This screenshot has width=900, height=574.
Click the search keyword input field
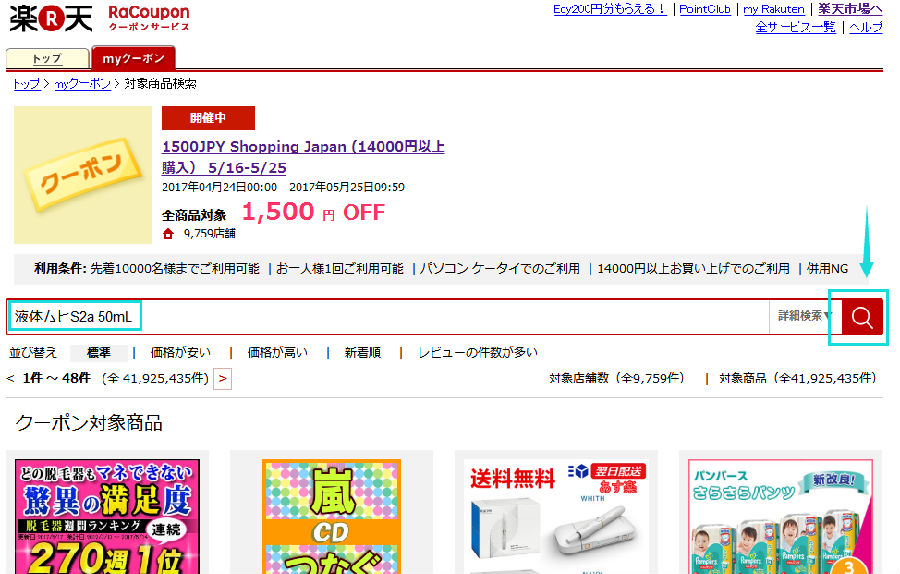(389, 316)
